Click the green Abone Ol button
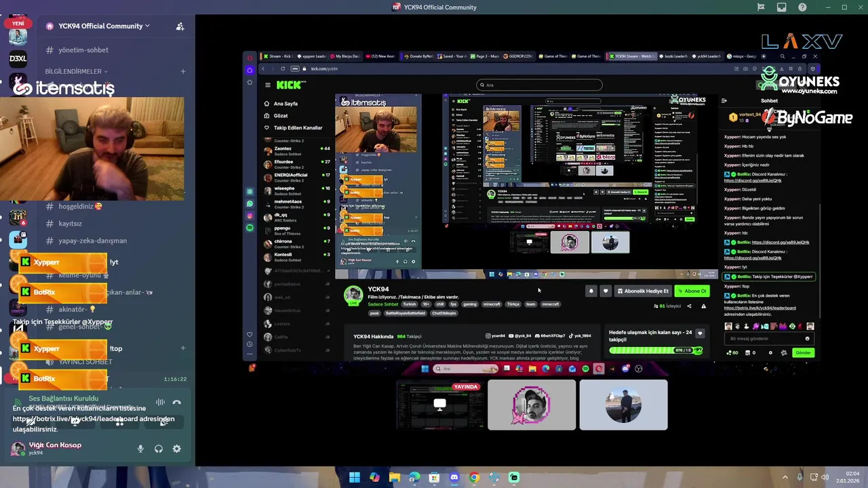The image size is (868, 488). (x=692, y=291)
